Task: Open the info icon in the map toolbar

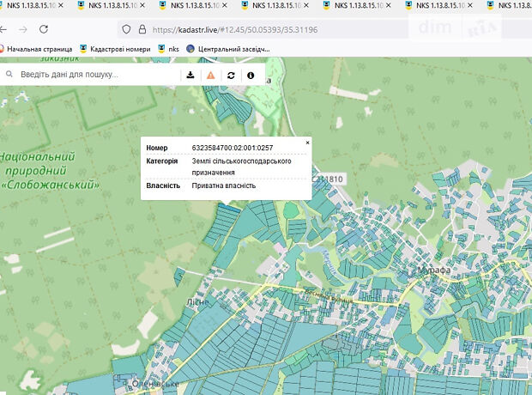Action: (x=251, y=76)
